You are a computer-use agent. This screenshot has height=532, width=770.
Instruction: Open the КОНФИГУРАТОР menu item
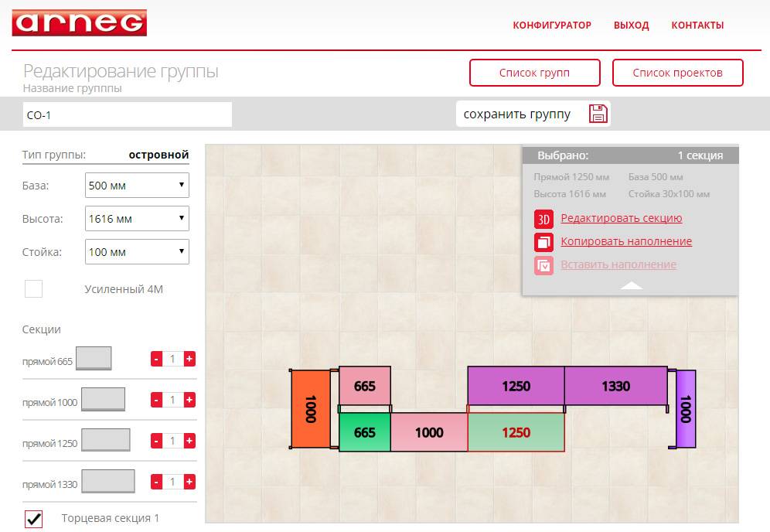click(x=552, y=26)
